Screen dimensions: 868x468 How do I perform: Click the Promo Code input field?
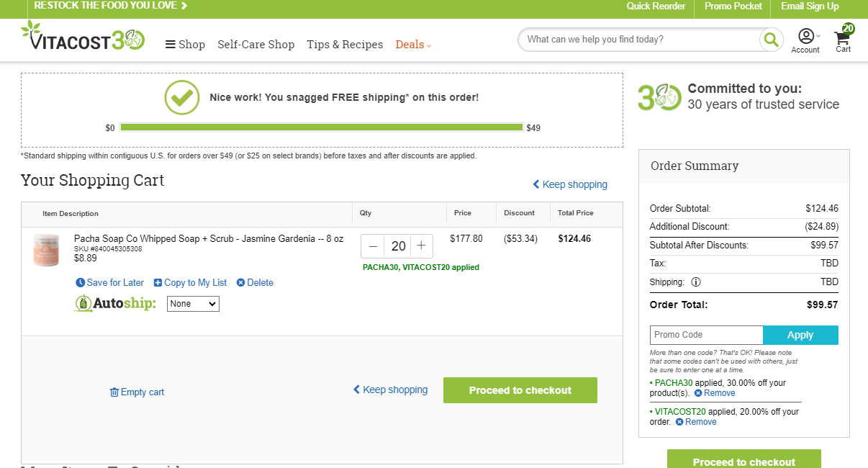(706, 335)
